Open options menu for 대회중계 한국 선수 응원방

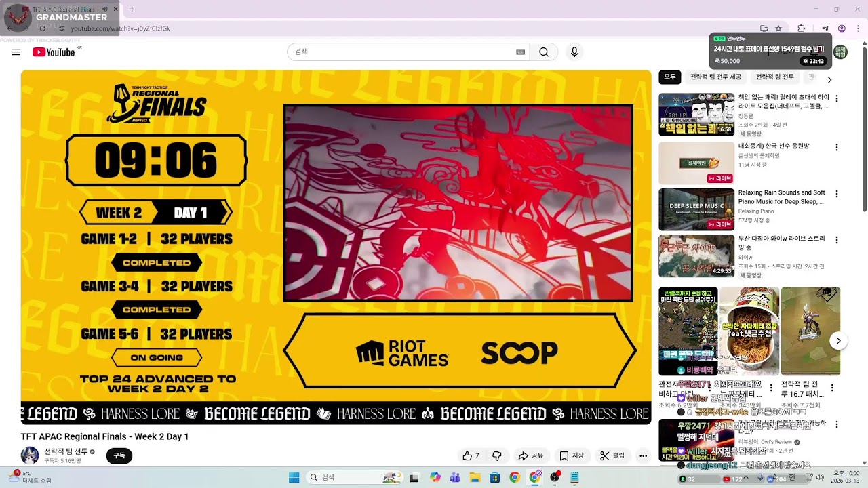pyautogui.click(x=836, y=147)
